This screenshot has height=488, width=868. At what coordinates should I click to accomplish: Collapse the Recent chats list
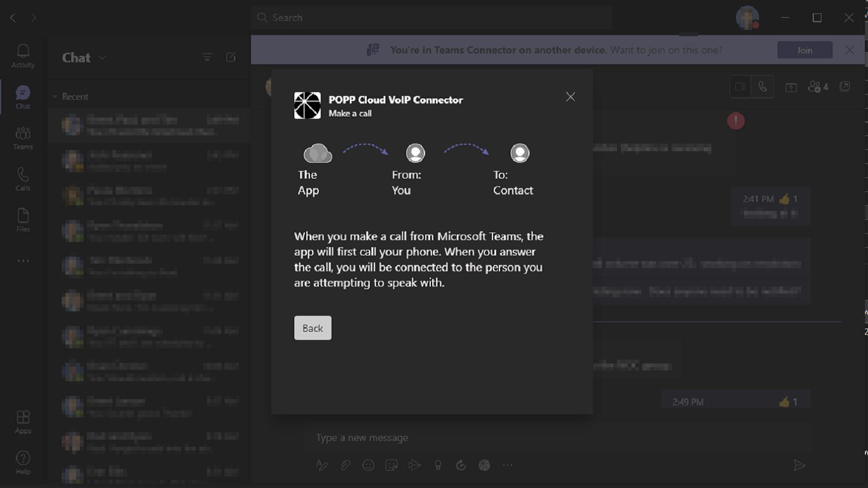click(55, 97)
